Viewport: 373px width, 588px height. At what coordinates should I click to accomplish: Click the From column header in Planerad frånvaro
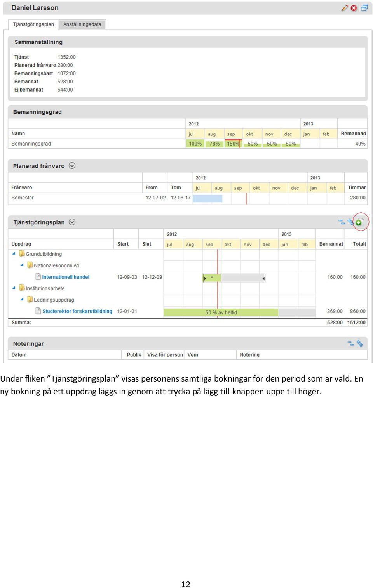coord(152,187)
